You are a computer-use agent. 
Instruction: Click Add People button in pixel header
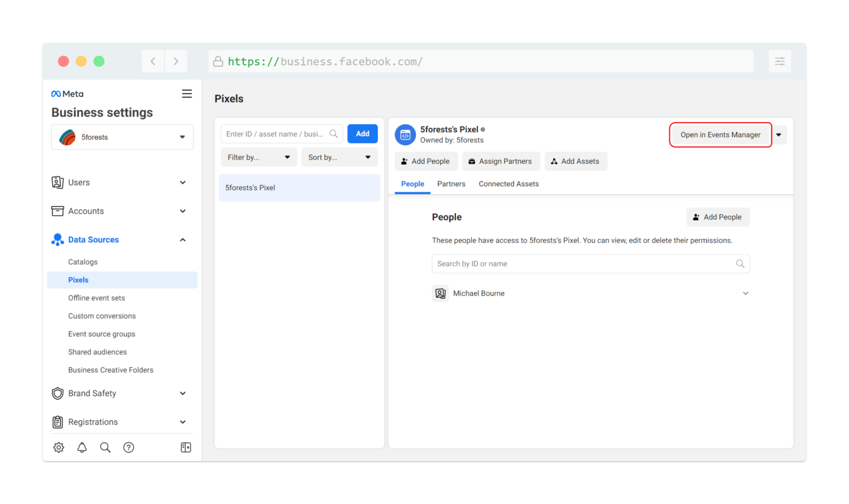point(426,161)
